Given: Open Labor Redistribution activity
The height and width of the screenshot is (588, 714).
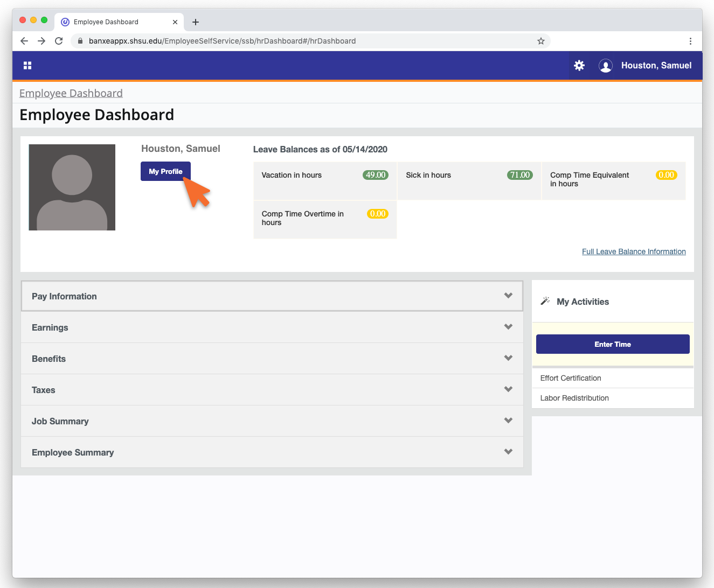Looking at the screenshot, I should pyautogui.click(x=574, y=398).
